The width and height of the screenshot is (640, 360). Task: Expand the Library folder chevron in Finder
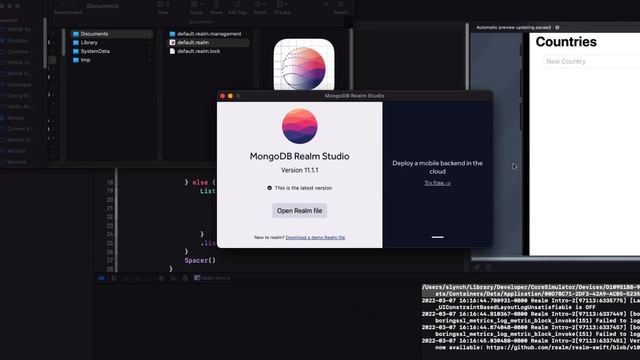coord(150,42)
